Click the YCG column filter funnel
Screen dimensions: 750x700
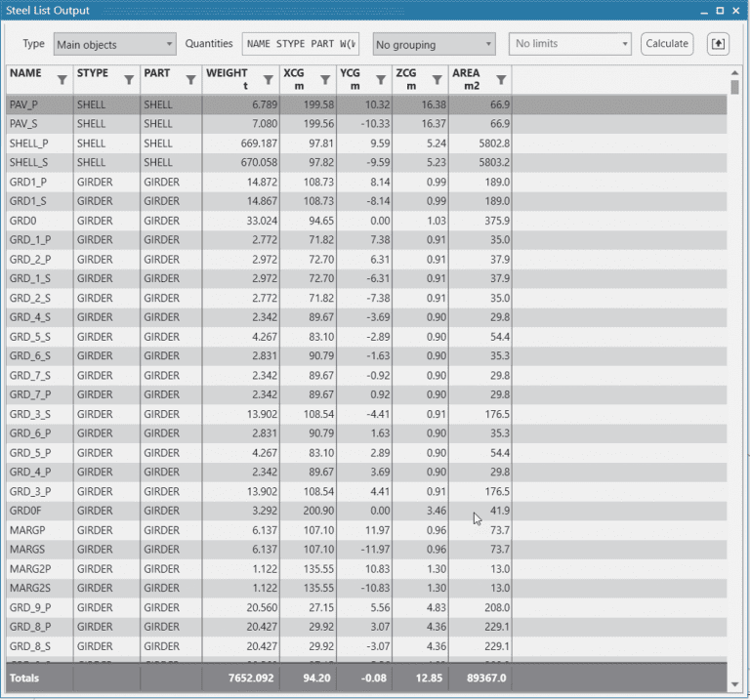pyautogui.click(x=381, y=80)
